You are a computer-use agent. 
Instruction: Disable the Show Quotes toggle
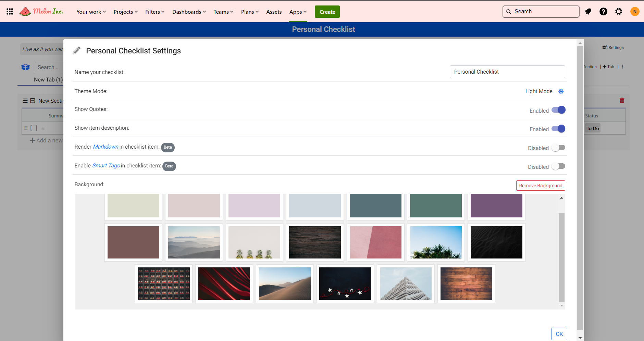(558, 110)
